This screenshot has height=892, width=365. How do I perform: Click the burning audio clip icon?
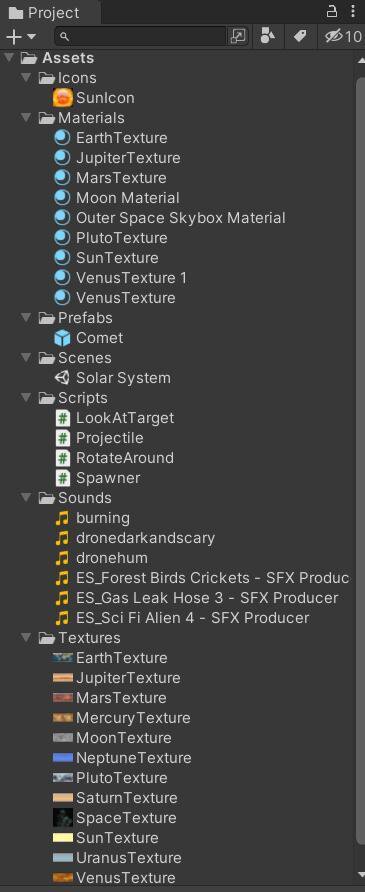[x=63, y=518]
